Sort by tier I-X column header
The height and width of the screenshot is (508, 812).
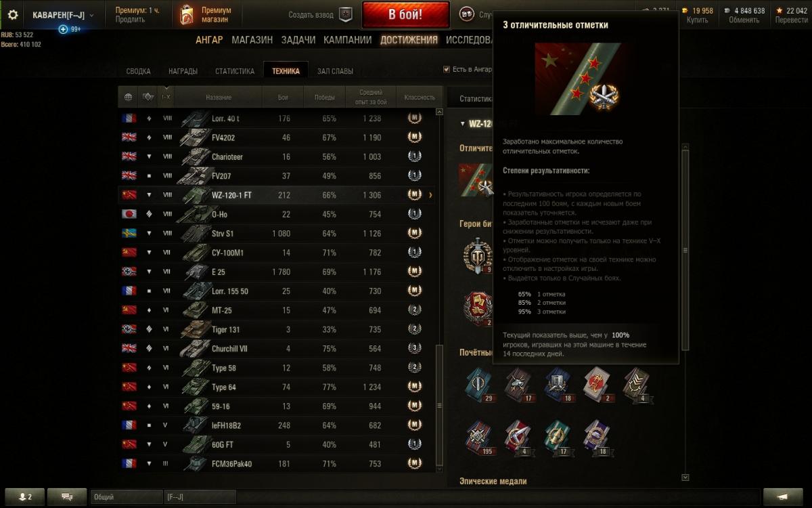click(x=166, y=98)
